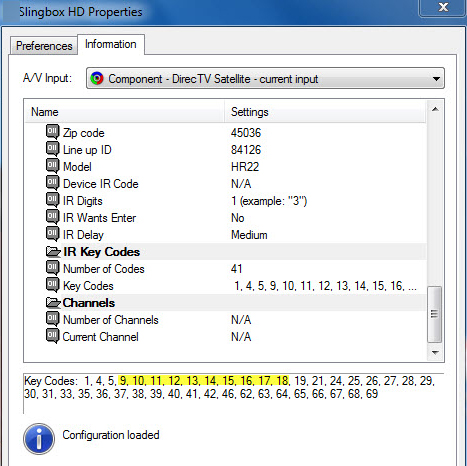
Task: Collapse the Channels folder icon
Action: pyautogui.click(x=53, y=302)
